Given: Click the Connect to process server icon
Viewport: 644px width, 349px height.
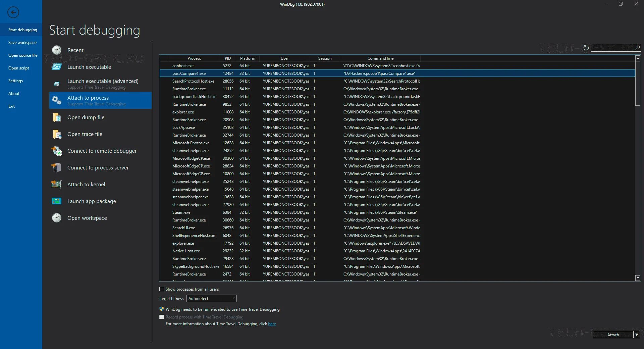Looking at the screenshot, I should click(x=56, y=167).
